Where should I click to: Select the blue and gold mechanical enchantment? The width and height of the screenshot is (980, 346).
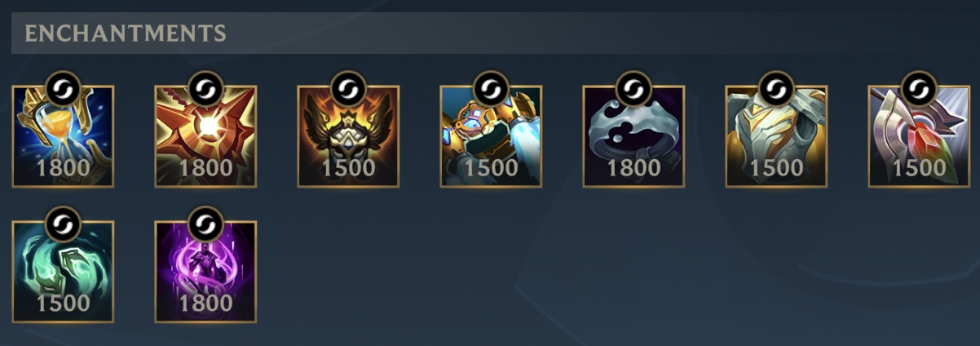click(x=491, y=136)
